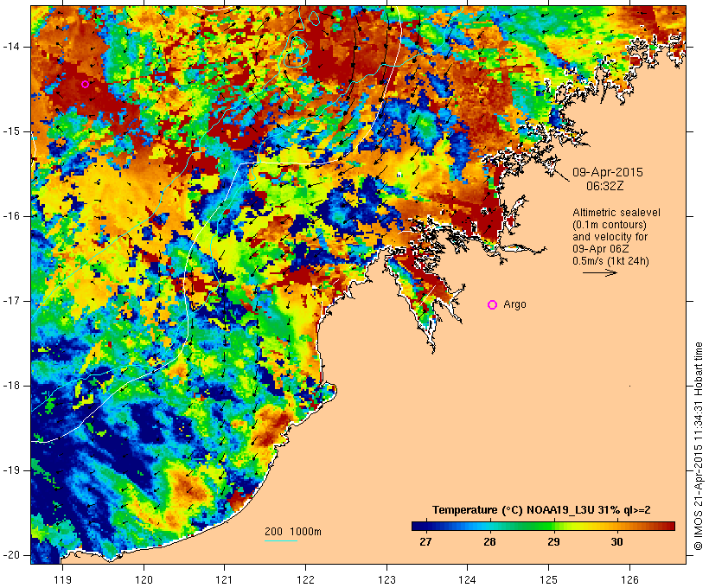The width and height of the screenshot is (709, 588).
Task: Click the date text '09-Apr-2015'
Action: click(608, 172)
